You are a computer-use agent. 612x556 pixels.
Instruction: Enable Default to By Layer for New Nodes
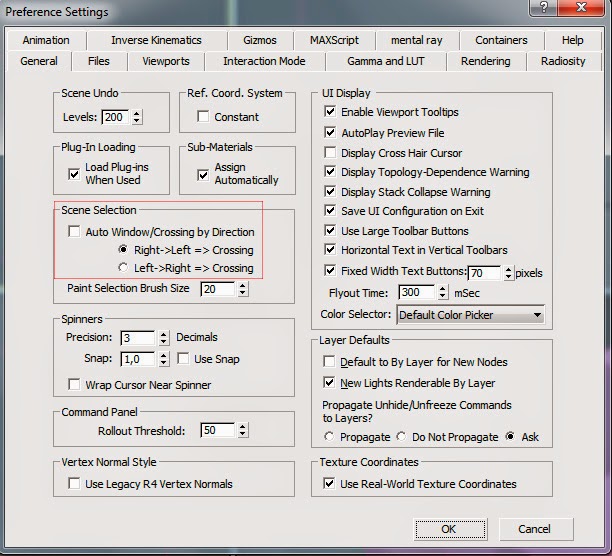pos(329,361)
